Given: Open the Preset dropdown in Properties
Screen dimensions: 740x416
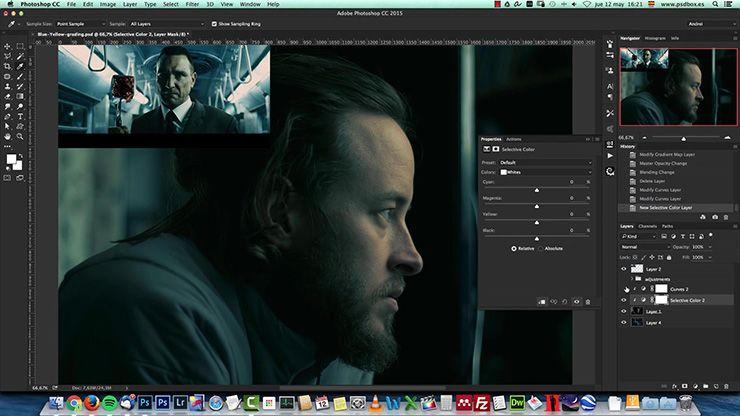Looking at the screenshot, I should pyautogui.click(x=545, y=162).
